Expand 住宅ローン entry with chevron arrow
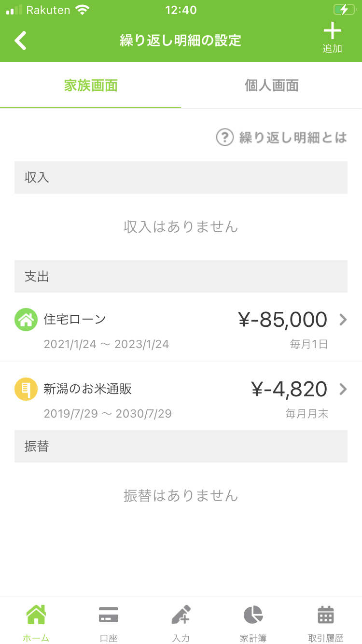 pos(343,320)
